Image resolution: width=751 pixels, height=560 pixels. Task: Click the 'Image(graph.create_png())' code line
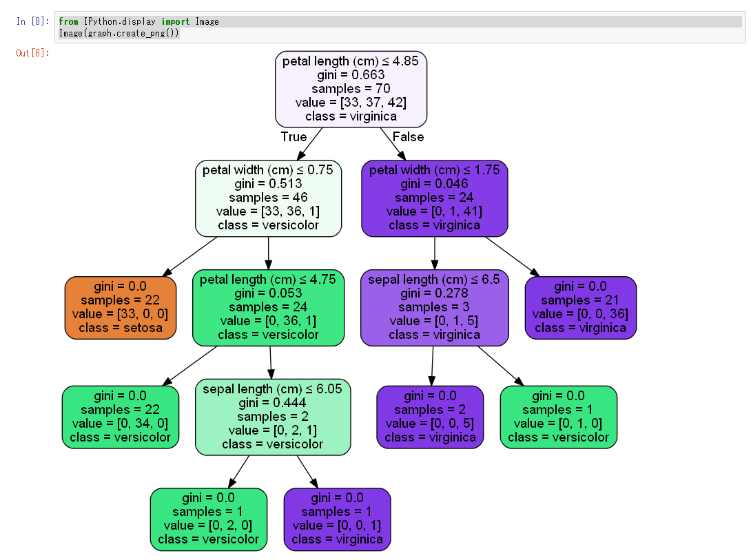114,32
